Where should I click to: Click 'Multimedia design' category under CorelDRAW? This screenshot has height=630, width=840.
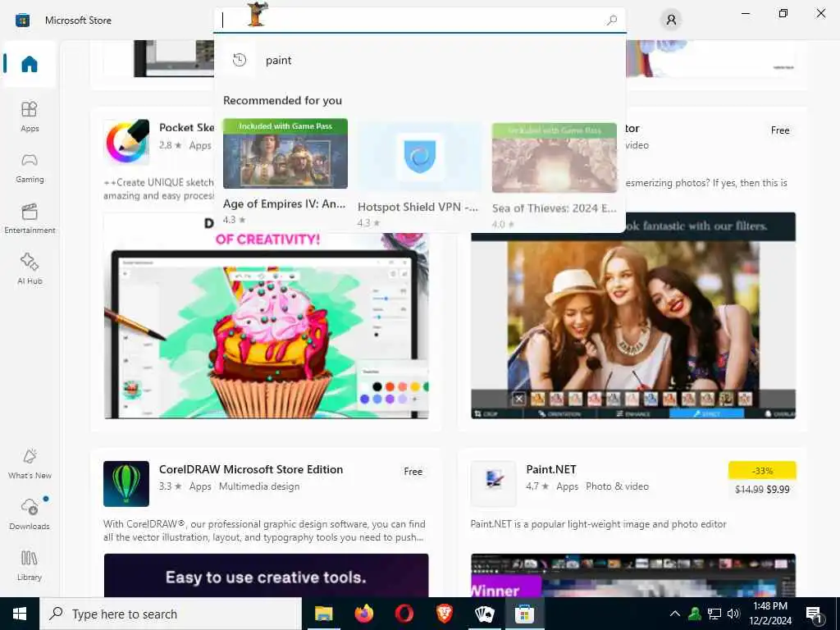click(x=259, y=486)
